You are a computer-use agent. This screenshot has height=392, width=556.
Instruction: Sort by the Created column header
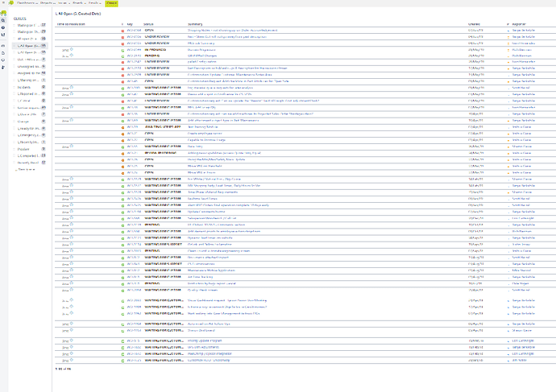474,24
